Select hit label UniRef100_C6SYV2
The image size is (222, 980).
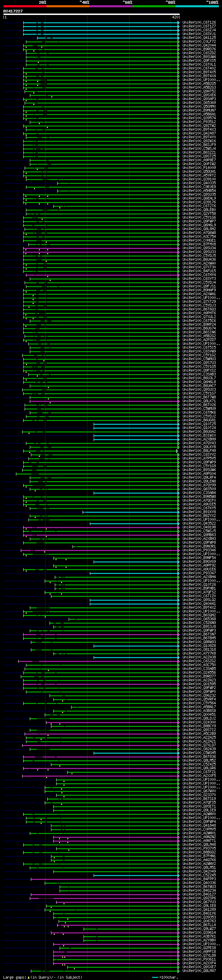tap(199, 455)
